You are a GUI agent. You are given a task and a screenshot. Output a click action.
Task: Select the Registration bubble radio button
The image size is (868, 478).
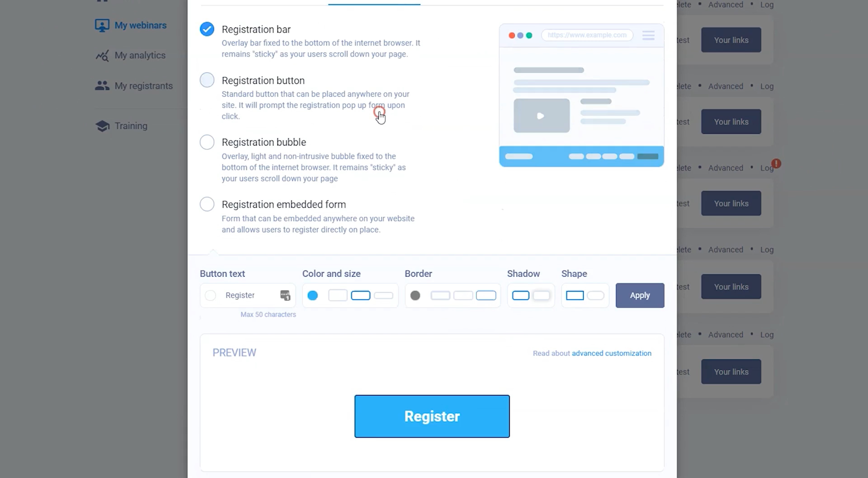[207, 142]
